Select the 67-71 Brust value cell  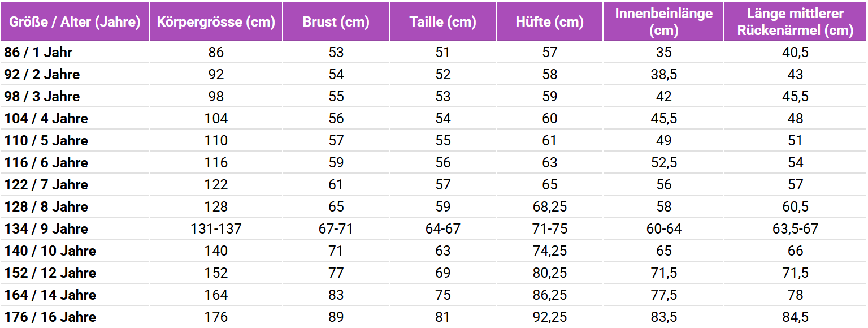click(336, 229)
